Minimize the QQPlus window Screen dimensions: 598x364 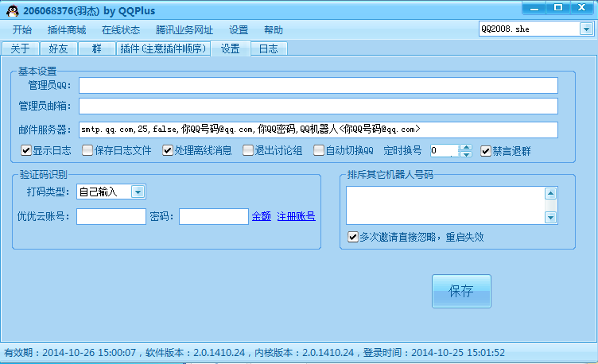(x=534, y=8)
